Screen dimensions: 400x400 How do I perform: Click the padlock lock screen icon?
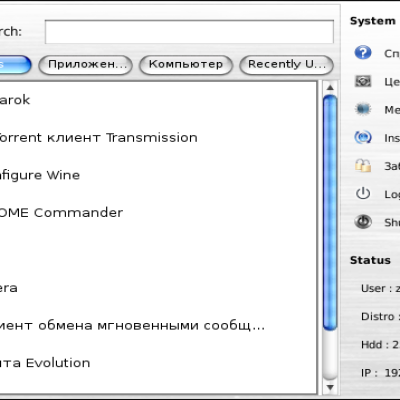[363, 165]
